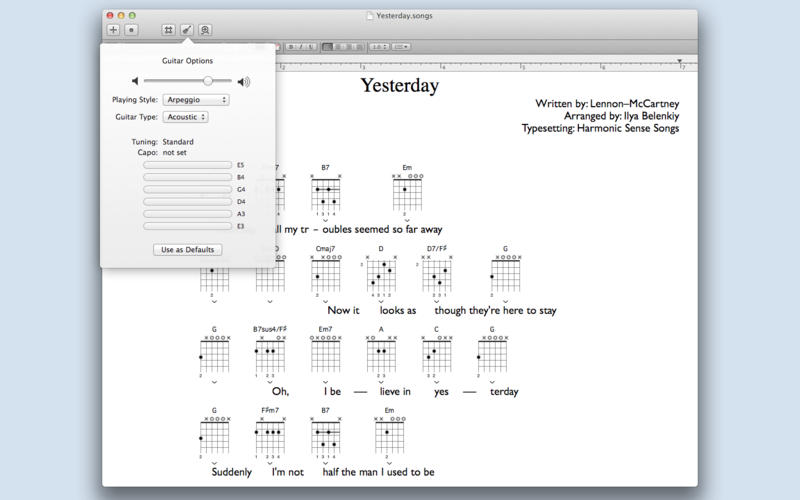Click the E5 string bar
The image size is (800, 500).
(x=187, y=165)
